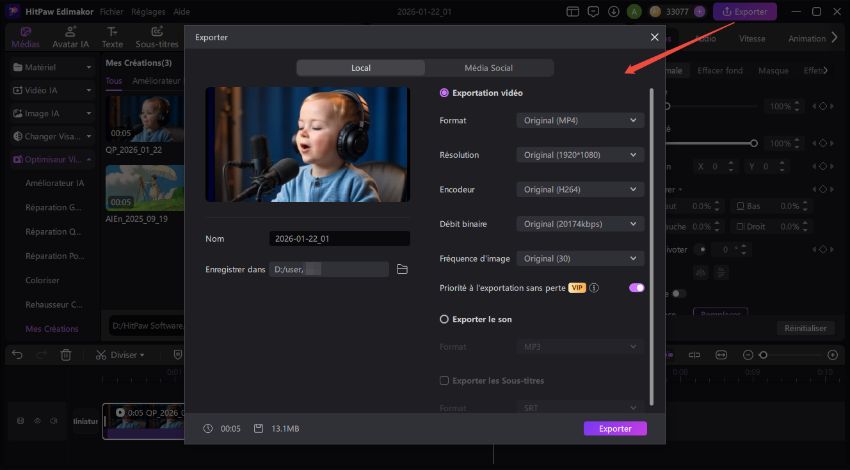
Task: Open the Réglages menu
Action: click(148, 11)
